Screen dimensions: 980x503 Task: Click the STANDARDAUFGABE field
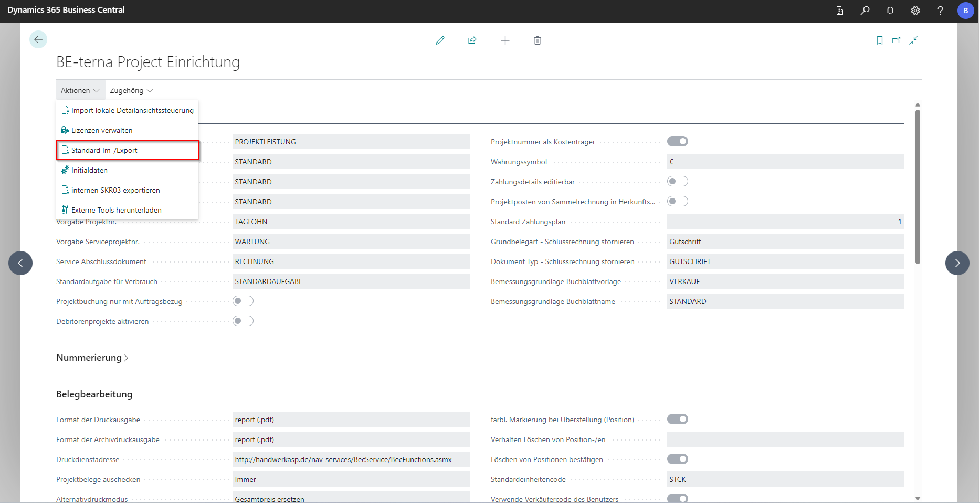point(351,281)
